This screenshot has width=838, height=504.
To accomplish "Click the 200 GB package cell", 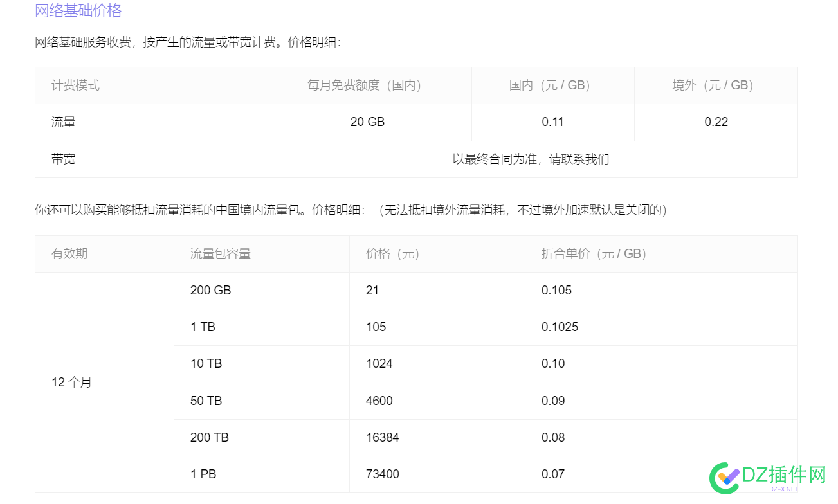I will pos(262,291).
